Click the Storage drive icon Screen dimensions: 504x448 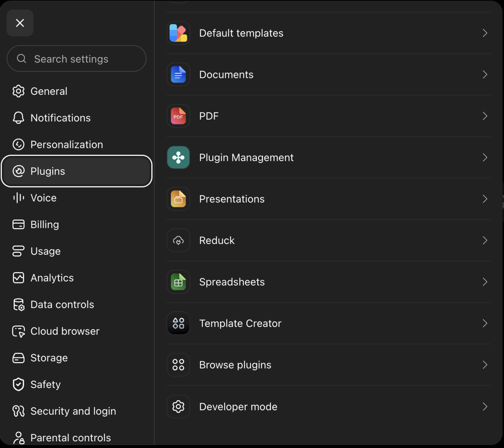pos(18,358)
